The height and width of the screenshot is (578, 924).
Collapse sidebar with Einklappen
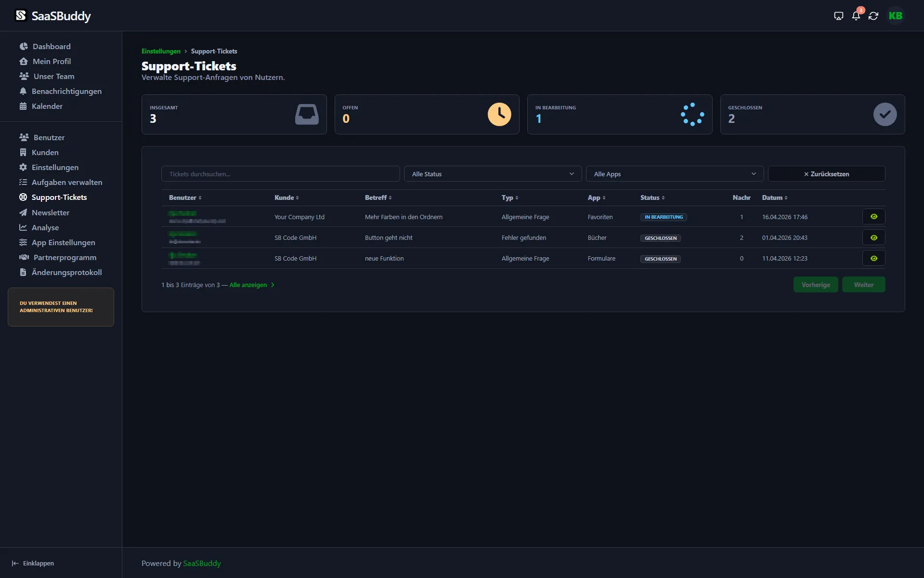tap(33, 563)
